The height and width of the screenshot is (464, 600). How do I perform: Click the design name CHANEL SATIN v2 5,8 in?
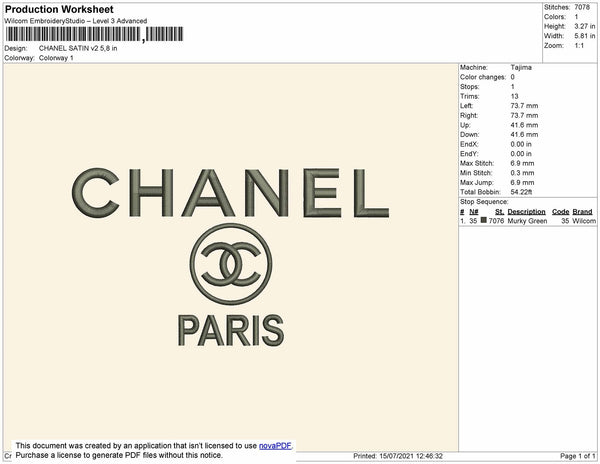tap(78, 48)
